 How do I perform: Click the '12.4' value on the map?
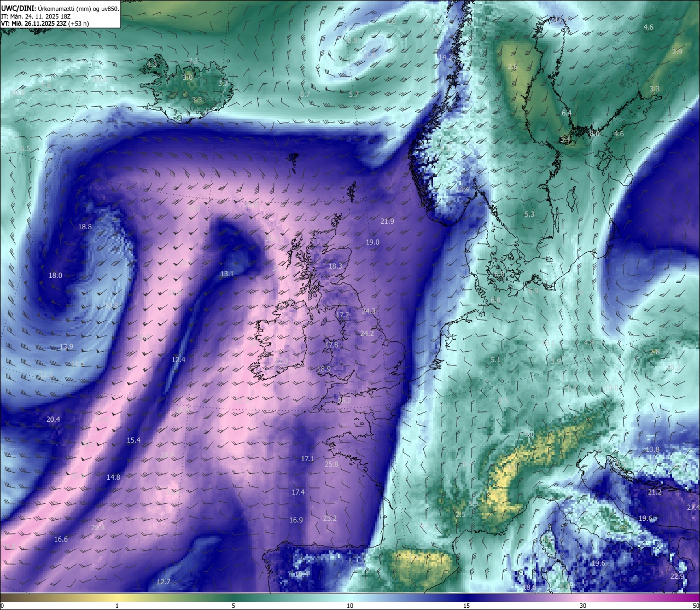pos(178,360)
